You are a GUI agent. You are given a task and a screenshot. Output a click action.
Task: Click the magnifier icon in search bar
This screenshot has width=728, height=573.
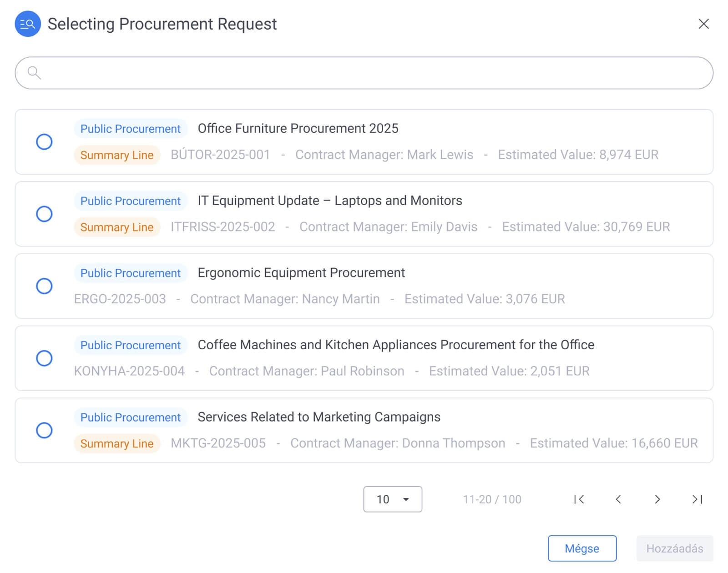pos(34,73)
